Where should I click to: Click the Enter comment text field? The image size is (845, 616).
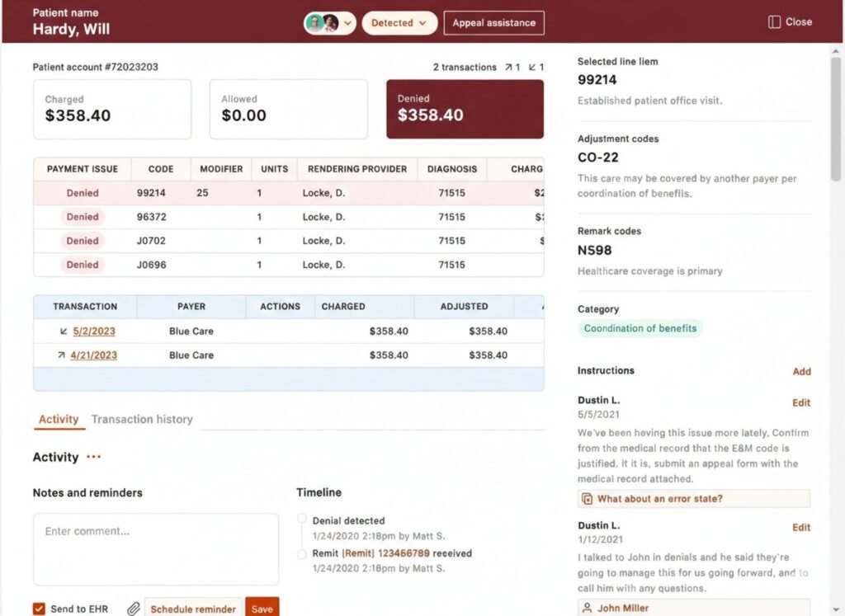click(155, 548)
